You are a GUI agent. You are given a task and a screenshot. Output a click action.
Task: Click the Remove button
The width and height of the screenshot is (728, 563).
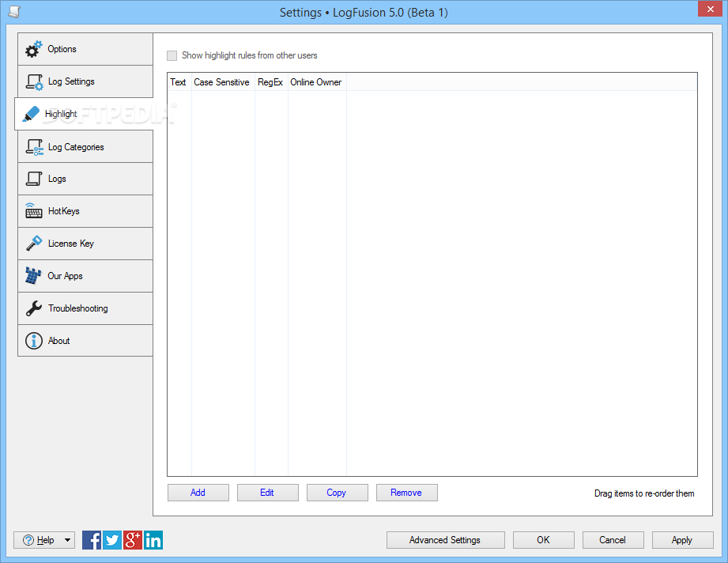click(407, 493)
